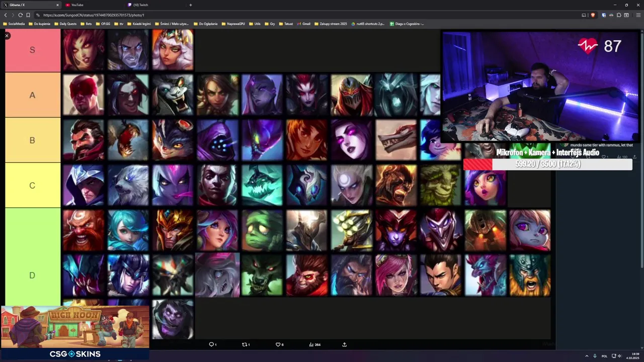Viewport: 644px width, 362px height.
Task: Open the Książki legimi bookmarks folder
Action: pyautogui.click(x=139, y=24)
